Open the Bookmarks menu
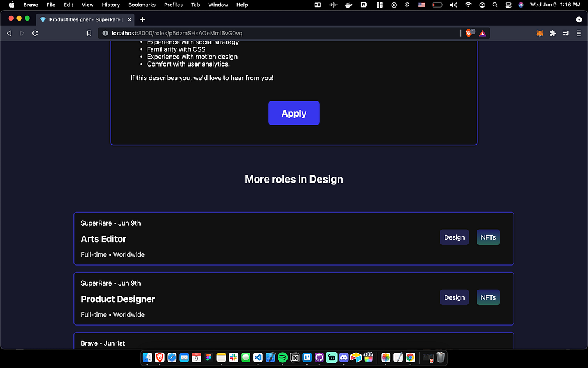Viewport: 588px width, 368px height. [142, 5]
